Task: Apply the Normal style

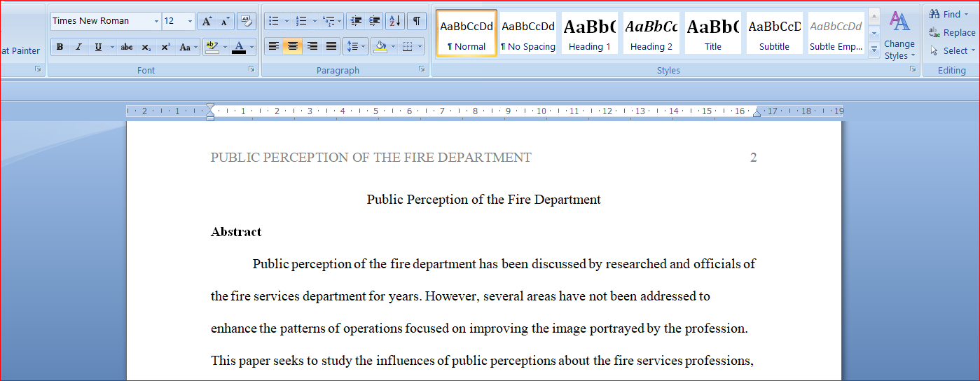Action: (467, 33)
